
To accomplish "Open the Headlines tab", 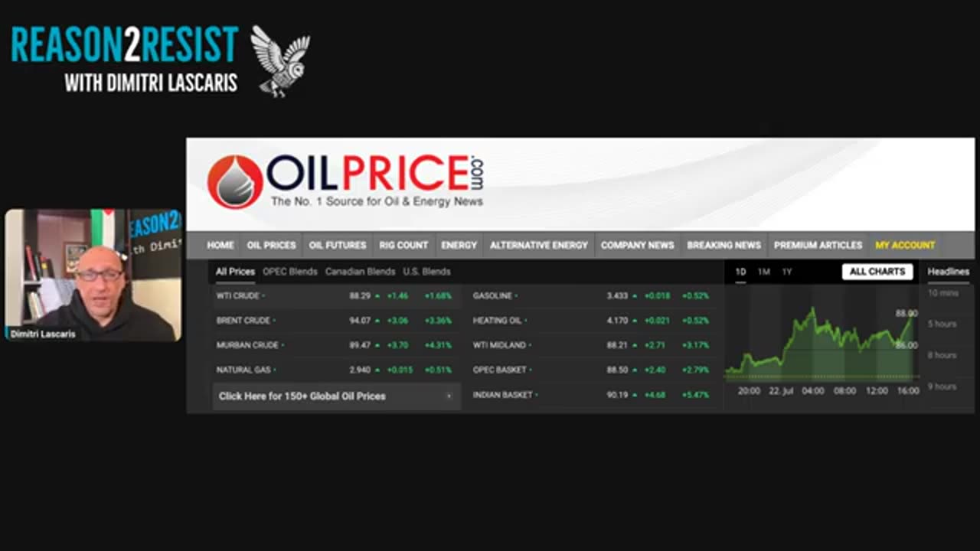I will click(x=949, y=272).
